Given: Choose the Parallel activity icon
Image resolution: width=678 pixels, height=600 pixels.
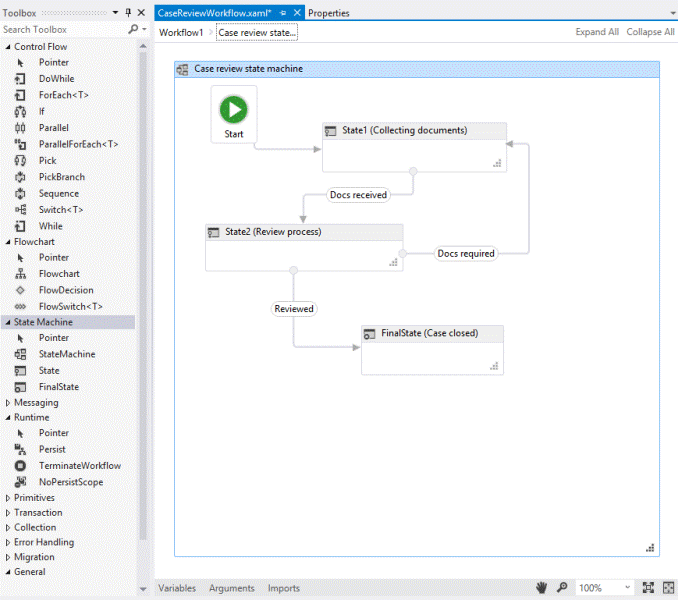Looking at the screenshot, I should click(x=20, y=128).
